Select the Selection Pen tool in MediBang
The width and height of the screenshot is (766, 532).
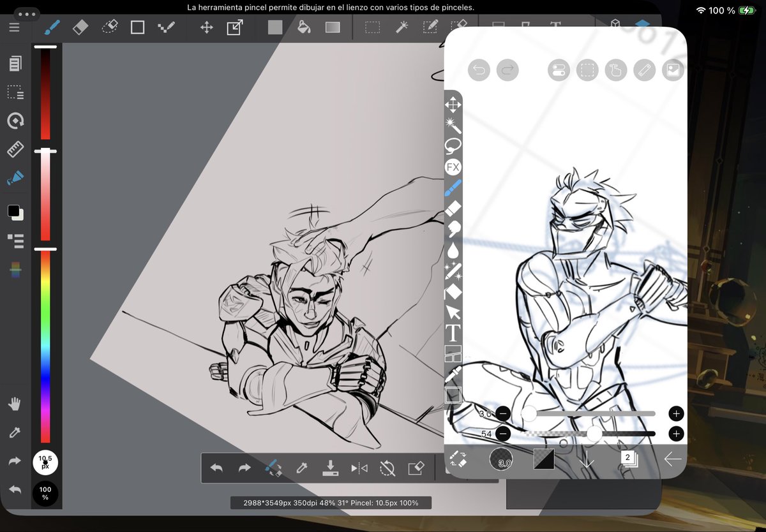click(x=430, y=27)
